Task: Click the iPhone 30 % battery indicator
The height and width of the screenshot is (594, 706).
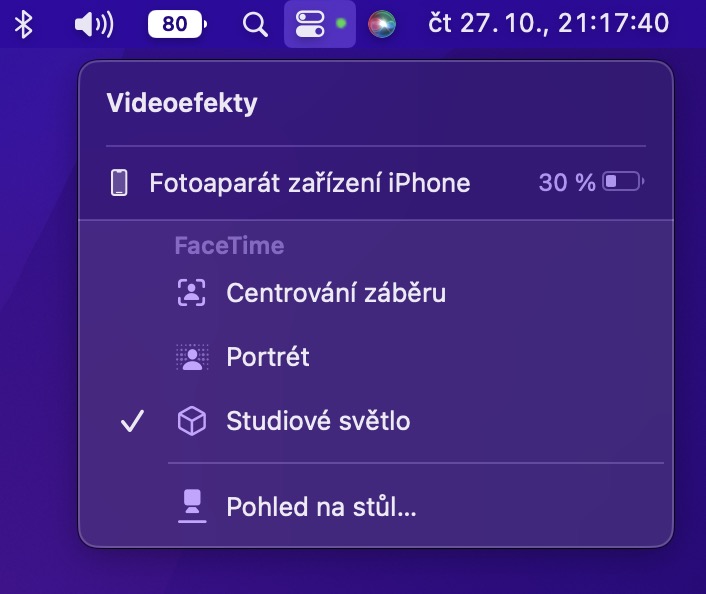Action: [592, 183]
